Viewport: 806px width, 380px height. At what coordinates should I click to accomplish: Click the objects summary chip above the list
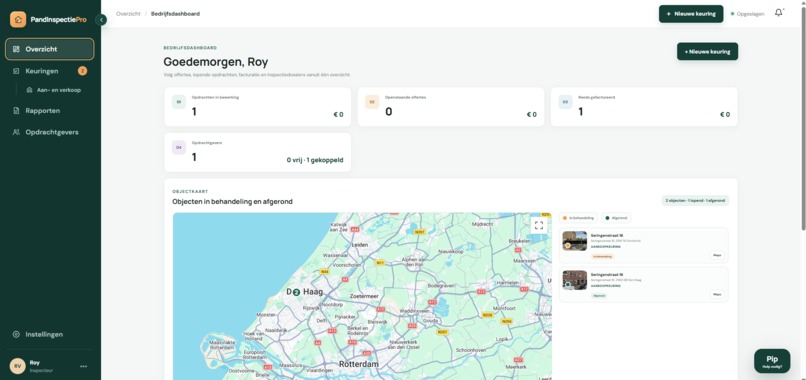point(695,201)
